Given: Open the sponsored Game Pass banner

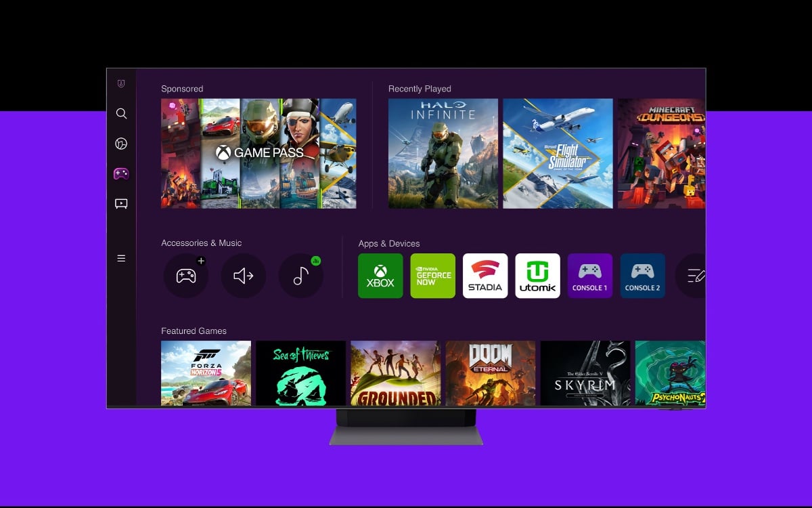Looking at the screenshot, I should tap(258, 154).
